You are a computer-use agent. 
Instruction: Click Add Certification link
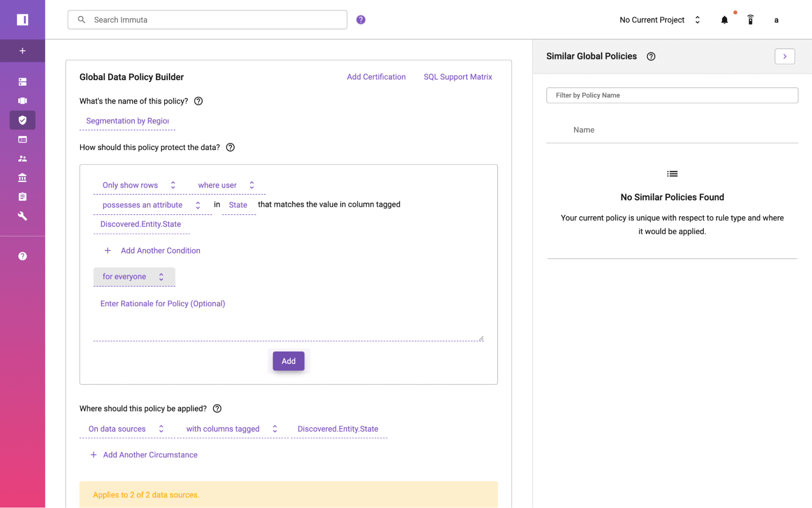pos(376,77)
